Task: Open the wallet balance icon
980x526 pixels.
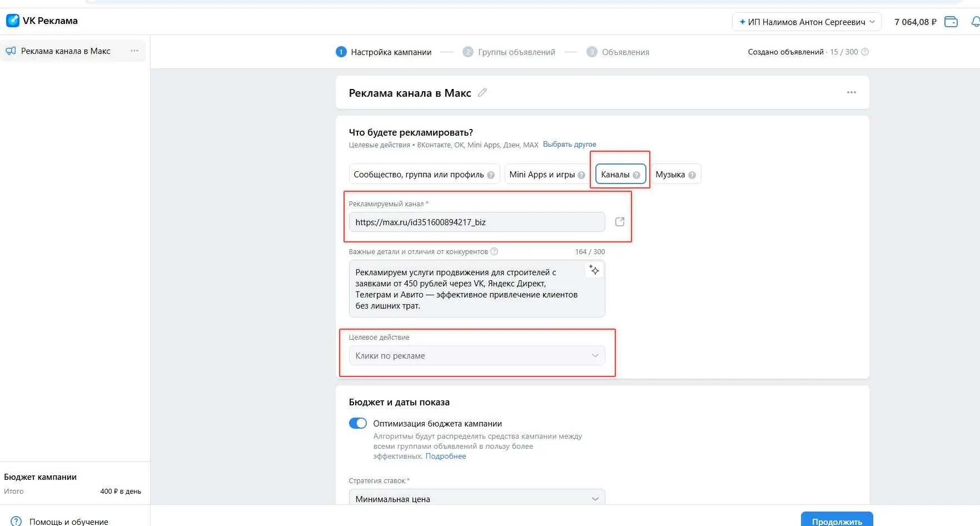Action: 951,22
